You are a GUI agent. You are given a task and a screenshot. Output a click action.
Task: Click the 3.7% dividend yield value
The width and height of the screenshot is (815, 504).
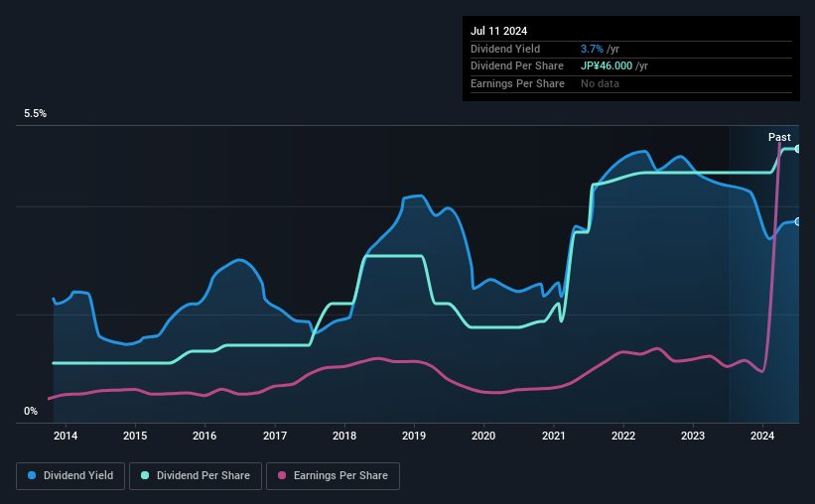[592, 49]
